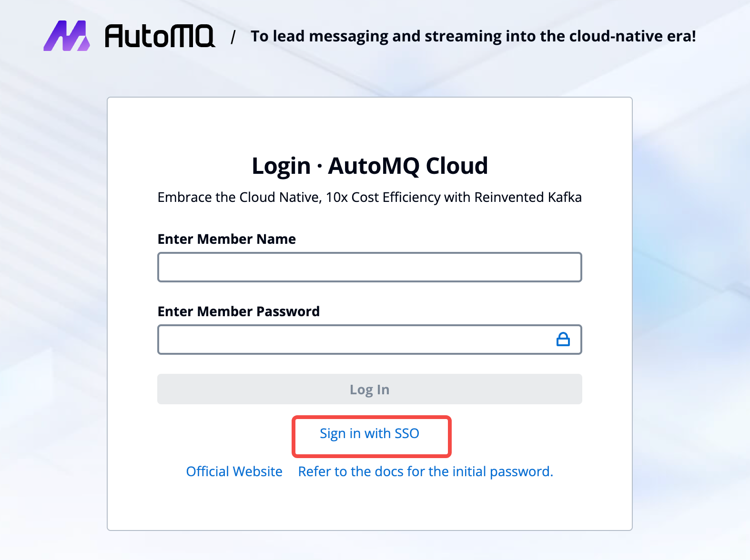Open the Official Website link

(x=234, y=471)
